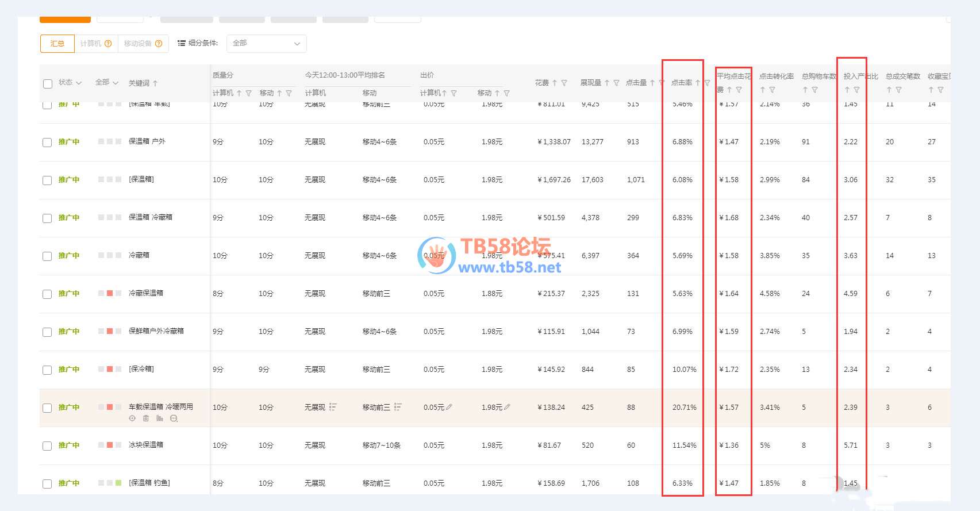Open the 细分条件 全部 select box
Screen dimensions: 980x511
click(x=266, y=44)
